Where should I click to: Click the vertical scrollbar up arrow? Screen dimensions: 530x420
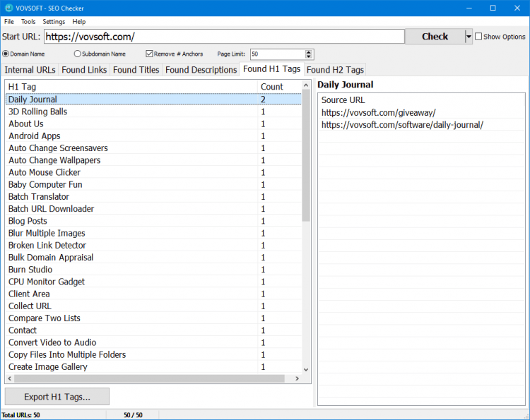coord(306,85)
